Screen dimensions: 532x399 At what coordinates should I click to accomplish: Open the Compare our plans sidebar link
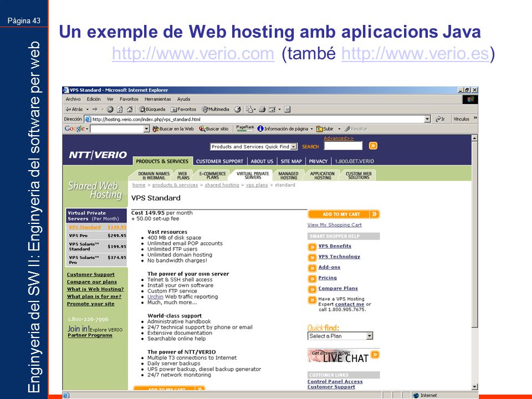coord(92,282)
